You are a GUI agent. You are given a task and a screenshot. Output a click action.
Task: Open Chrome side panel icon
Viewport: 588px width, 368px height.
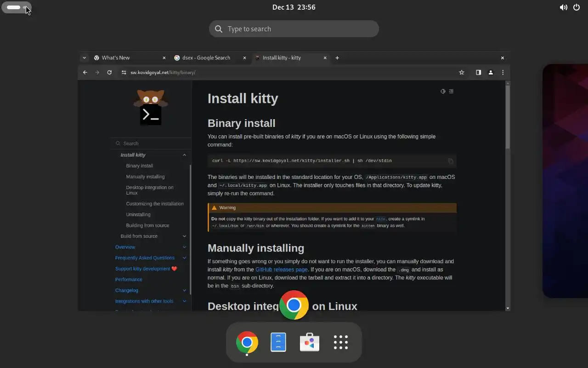coord(478,72)
